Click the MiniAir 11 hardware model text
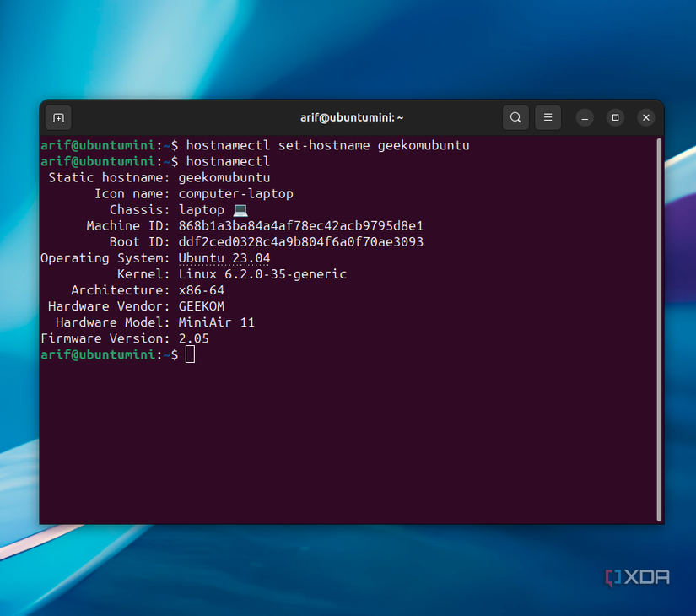Viewport: 696px width, 616px height. pyautogui.click(x=216, y=322)
